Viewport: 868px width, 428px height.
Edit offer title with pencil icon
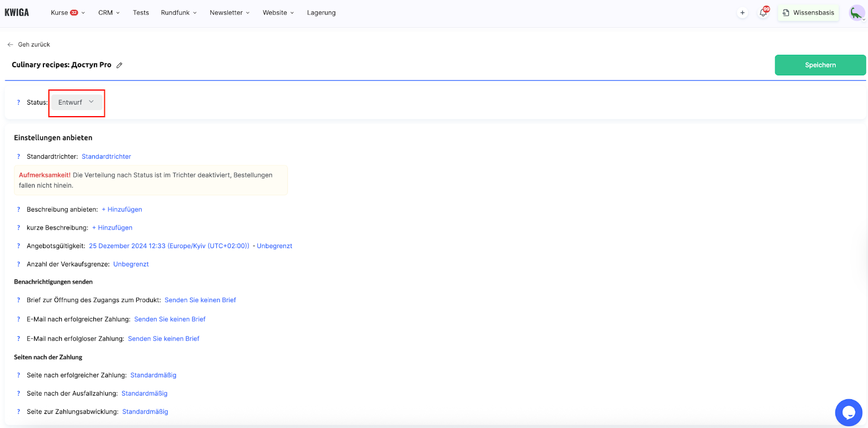point(119,65)
